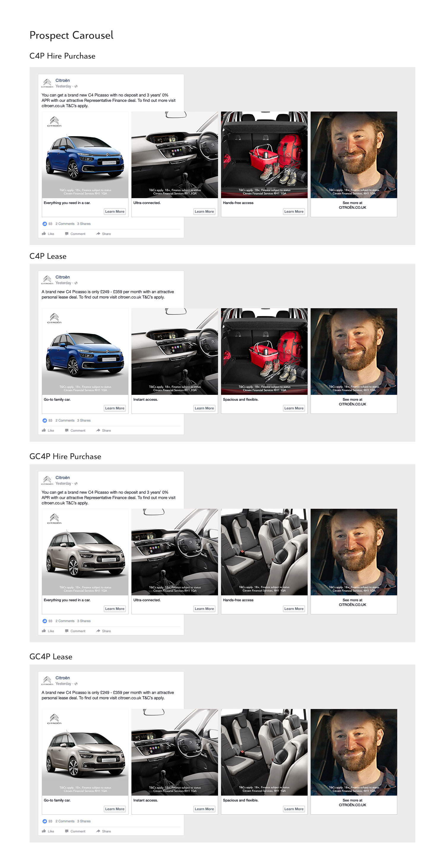Share the GC4P Lease post
The width and height of the screenshot is (445, 868).
(x=104, y=831)
